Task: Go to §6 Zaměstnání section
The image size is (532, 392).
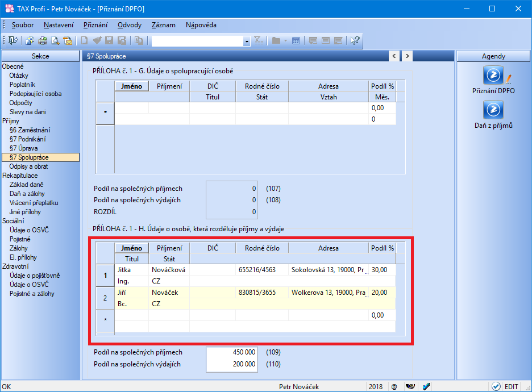Action: tap(30, 130)
